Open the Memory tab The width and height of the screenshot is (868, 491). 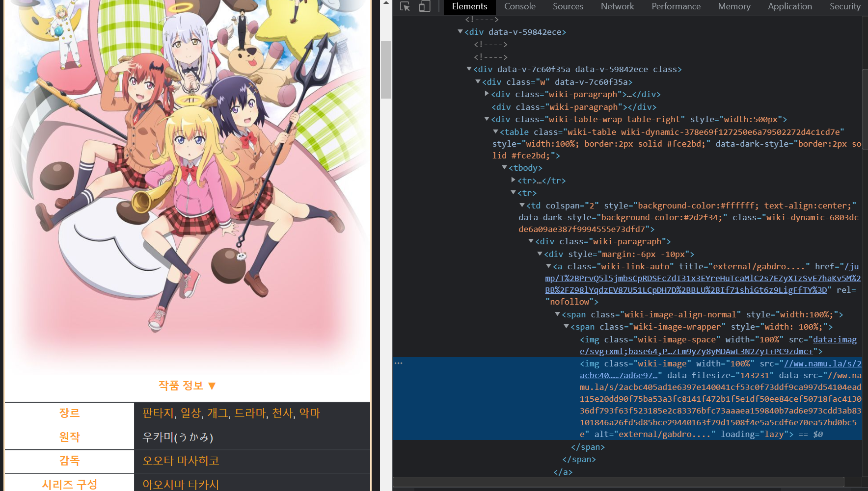pyautogui.click(x=734, y=6)
